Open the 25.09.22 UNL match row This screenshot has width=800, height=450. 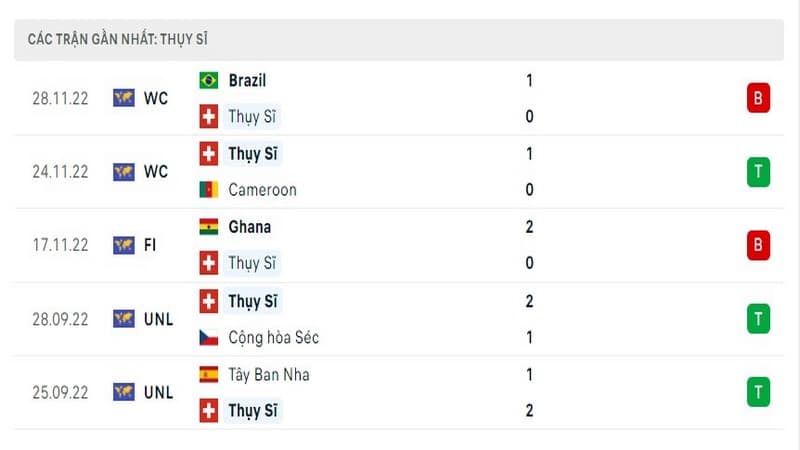click(x=398, y=392)
